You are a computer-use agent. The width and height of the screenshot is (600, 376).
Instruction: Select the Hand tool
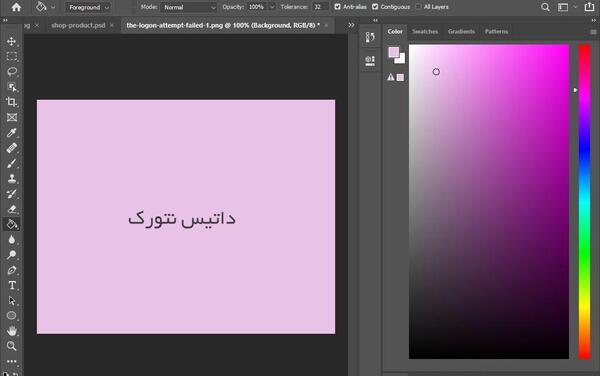click(x=11, y=331)
